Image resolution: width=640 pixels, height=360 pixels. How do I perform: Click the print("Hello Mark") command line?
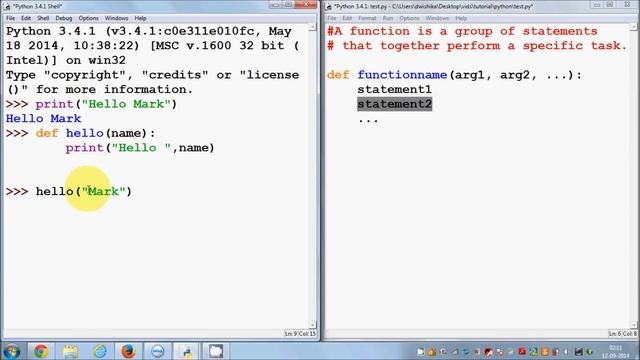[91, 104]
